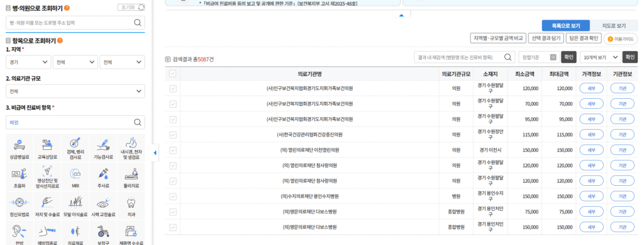Screen dimensions: 644x245
Task: Switch to the 목록으로 보기 tab
Action: coord(565,25)
